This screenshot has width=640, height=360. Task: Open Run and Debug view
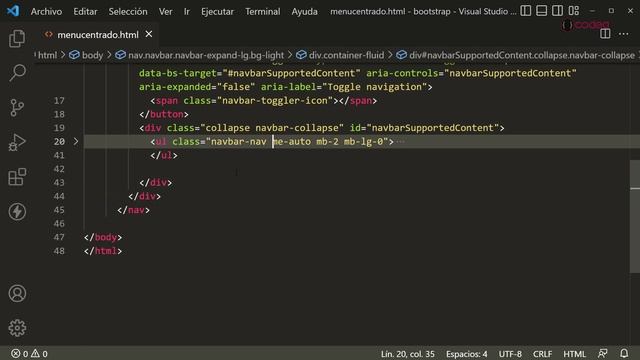click(x=17, y=142)
